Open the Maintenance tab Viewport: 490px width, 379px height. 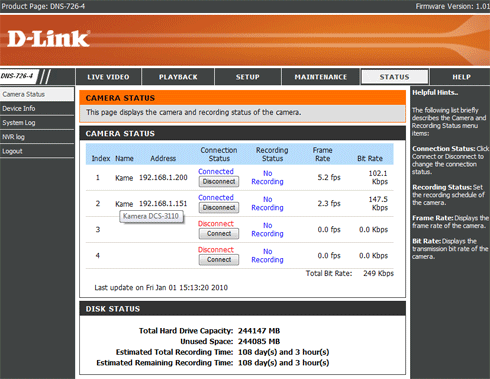coord(321,77)
